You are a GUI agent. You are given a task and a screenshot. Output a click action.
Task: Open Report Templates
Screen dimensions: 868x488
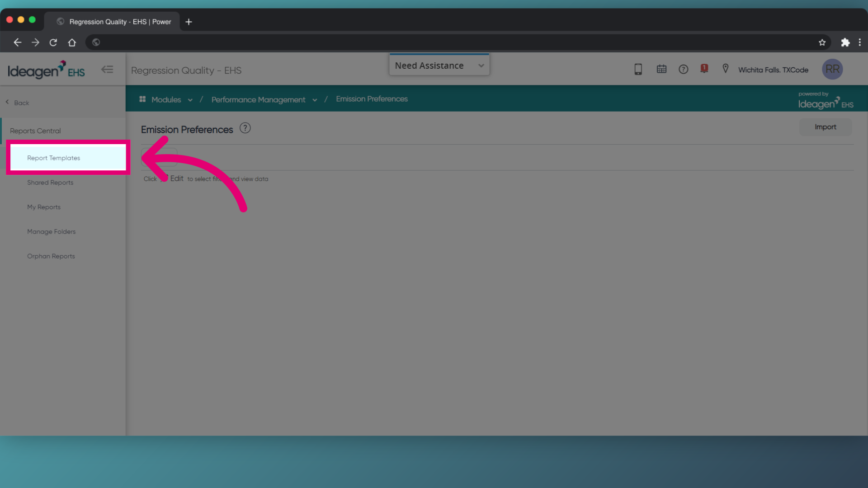click(x=68, y=158)
